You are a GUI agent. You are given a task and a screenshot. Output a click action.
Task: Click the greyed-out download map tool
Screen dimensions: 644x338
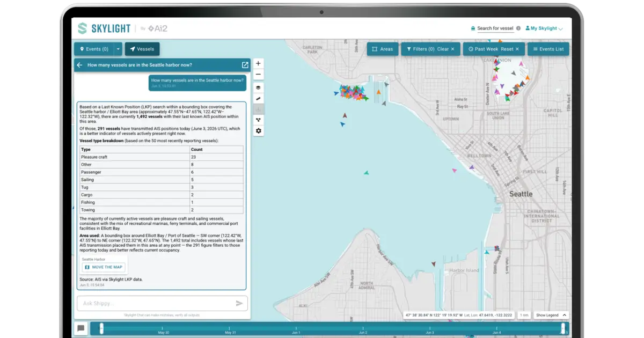tap(258, 109)
